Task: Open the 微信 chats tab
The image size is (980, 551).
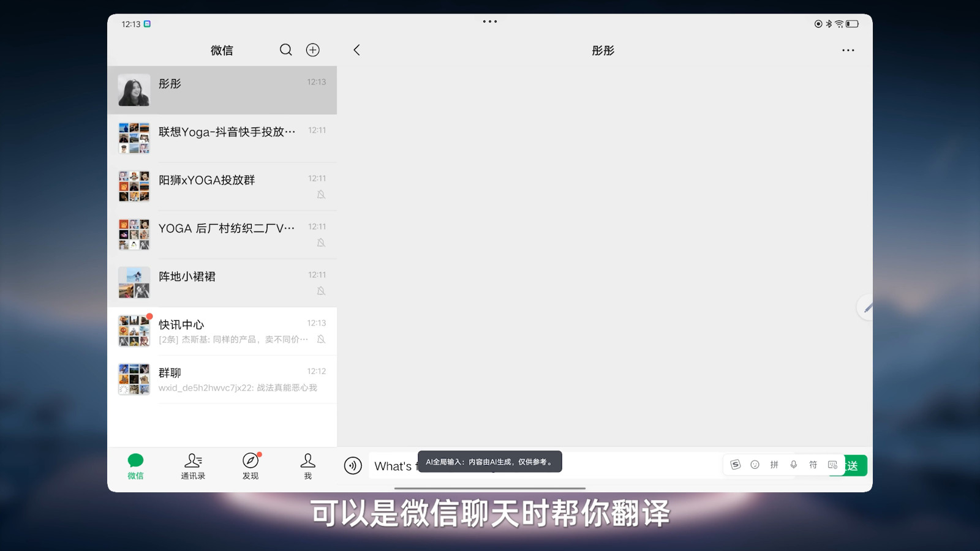Action: click(x=135, y=467)
